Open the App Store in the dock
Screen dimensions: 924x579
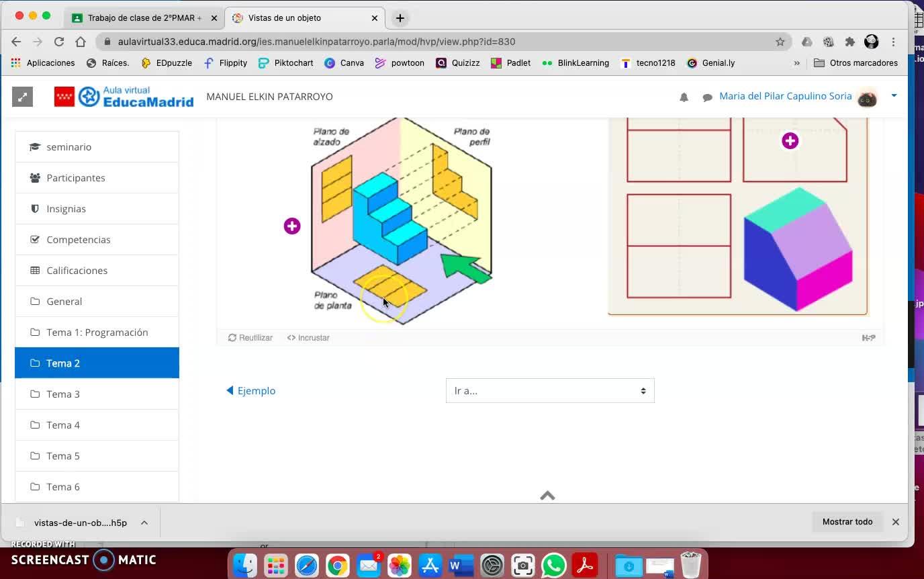pos(430,565)
